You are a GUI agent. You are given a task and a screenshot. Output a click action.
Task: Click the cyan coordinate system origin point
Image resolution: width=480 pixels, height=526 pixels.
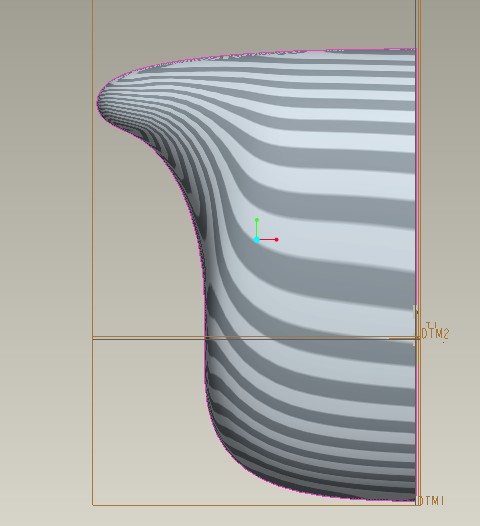[x=257, y=240]
